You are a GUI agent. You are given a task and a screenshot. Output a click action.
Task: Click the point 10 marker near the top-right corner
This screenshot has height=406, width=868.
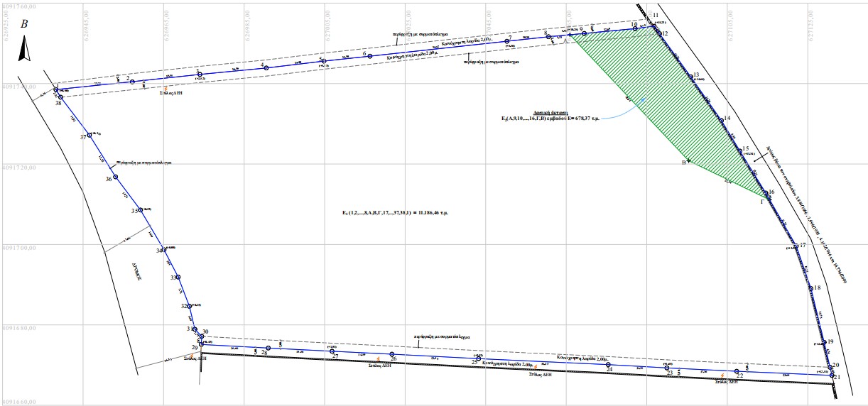636,28
